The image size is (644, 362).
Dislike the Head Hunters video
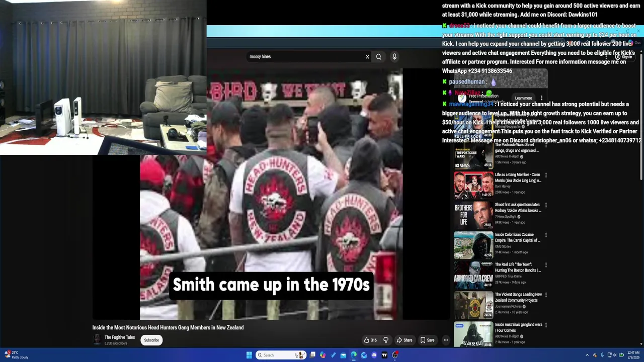click(386, 340)
